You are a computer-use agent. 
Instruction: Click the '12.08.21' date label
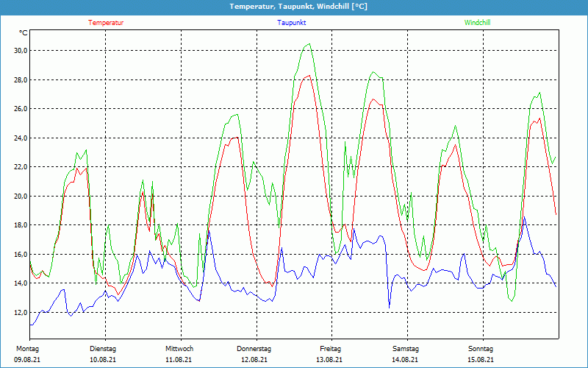(254, 360)
